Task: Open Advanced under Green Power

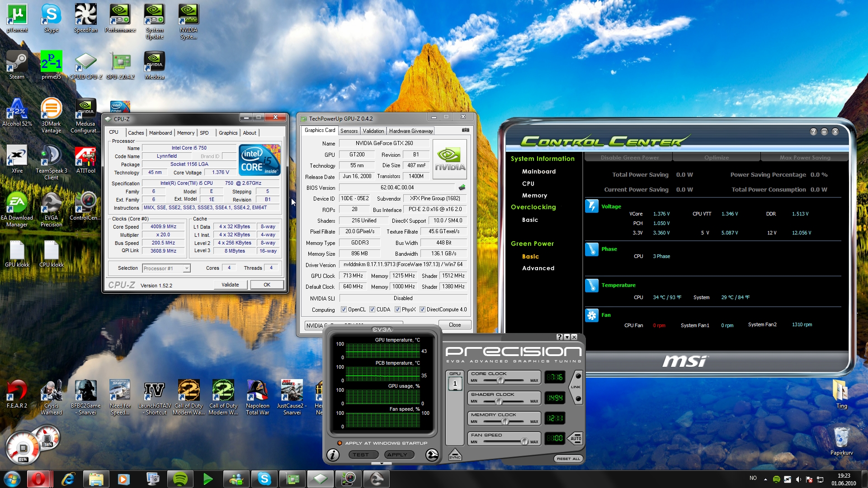Action: coord(538,268)
